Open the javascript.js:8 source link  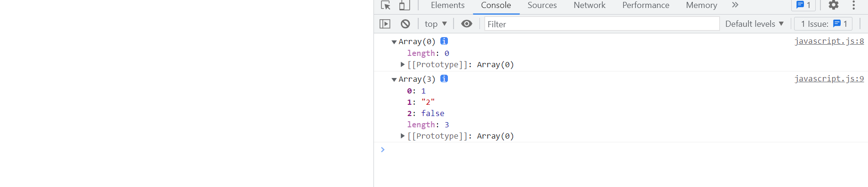[829, 41]
